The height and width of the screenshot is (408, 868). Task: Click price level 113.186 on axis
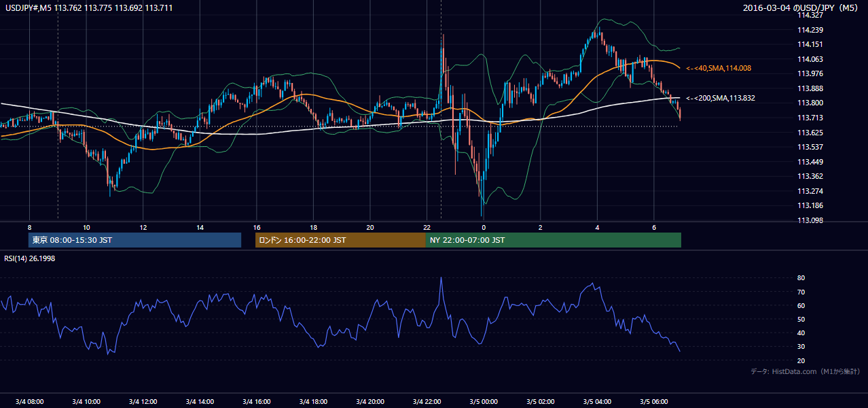tap(810, 205)
